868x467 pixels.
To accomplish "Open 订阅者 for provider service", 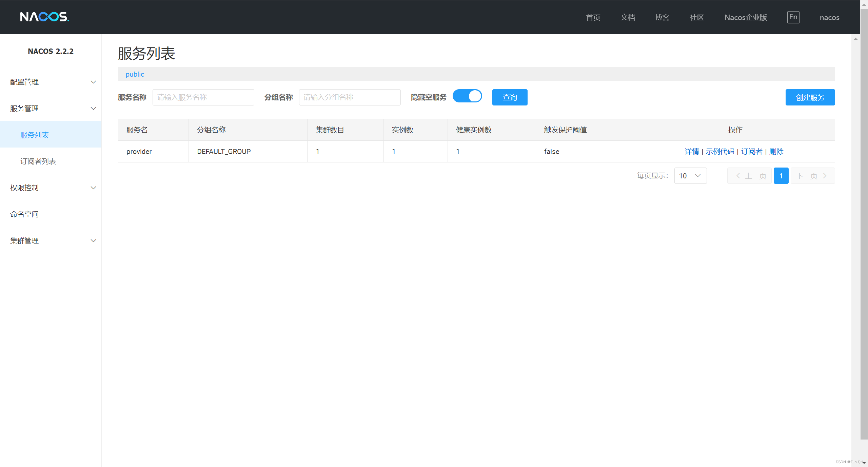I will [x=751, y=152].
